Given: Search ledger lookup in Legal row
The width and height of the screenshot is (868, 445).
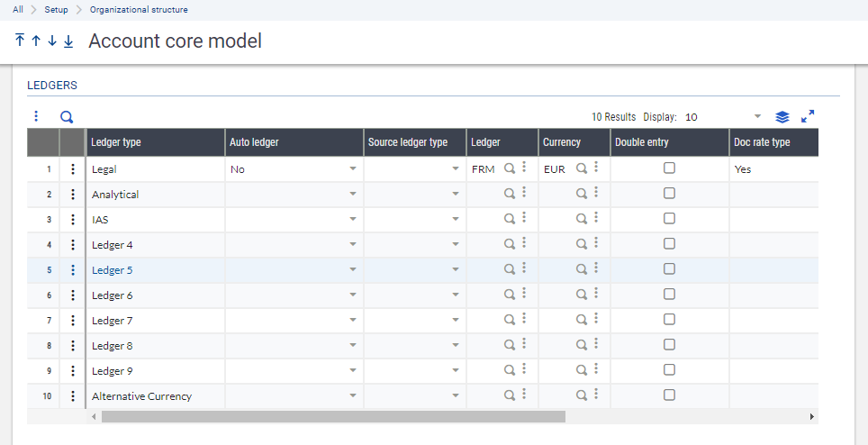Looking at the screenshot, I should click(510, 168).
